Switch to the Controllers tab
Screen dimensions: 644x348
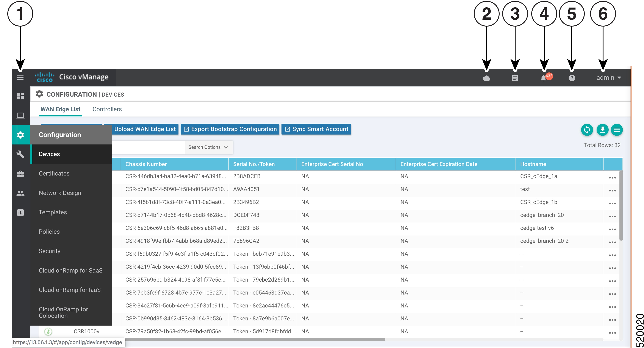tap(107, 109)
